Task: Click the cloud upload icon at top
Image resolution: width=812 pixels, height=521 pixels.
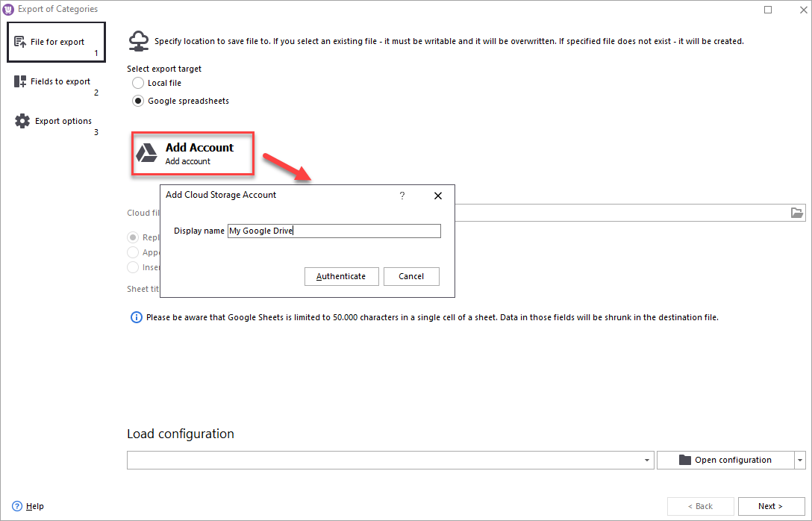Action: pyautogui.click(x=138, y=40)
